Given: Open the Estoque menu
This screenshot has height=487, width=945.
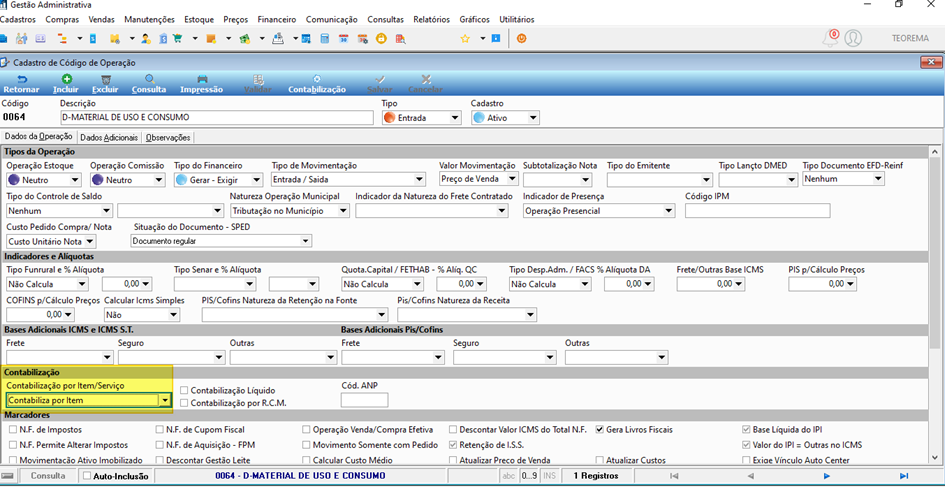Looking at the screenshot, I should tap(199, 19).
